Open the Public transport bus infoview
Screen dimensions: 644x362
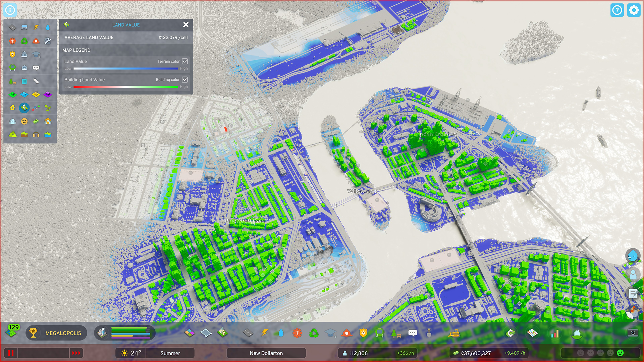click(12, 68)
